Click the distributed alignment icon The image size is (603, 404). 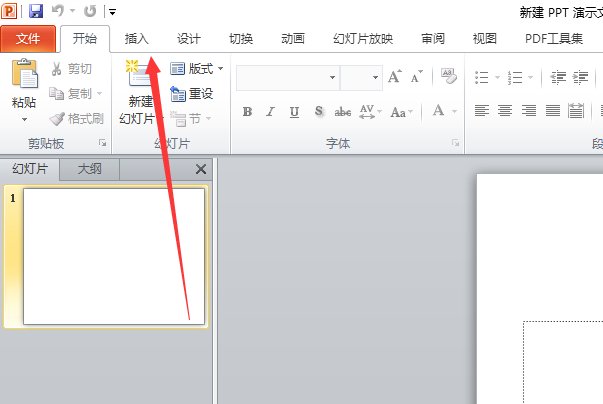576,111
